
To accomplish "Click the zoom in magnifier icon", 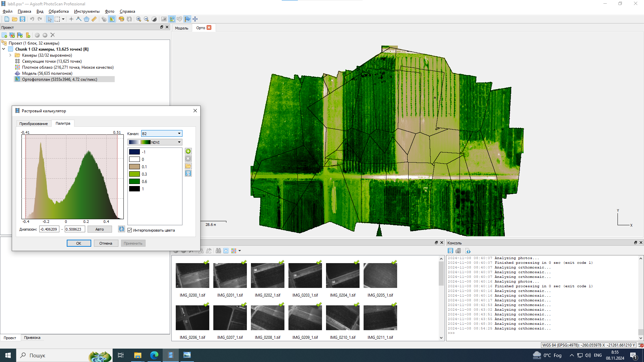I will (139, 19).
